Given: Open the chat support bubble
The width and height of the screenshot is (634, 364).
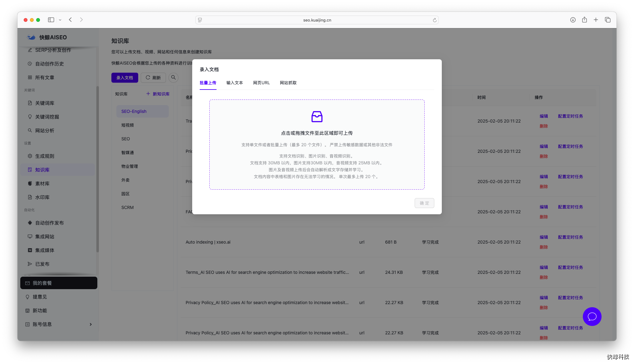Looking at the screenshot, I should point(592,317).
